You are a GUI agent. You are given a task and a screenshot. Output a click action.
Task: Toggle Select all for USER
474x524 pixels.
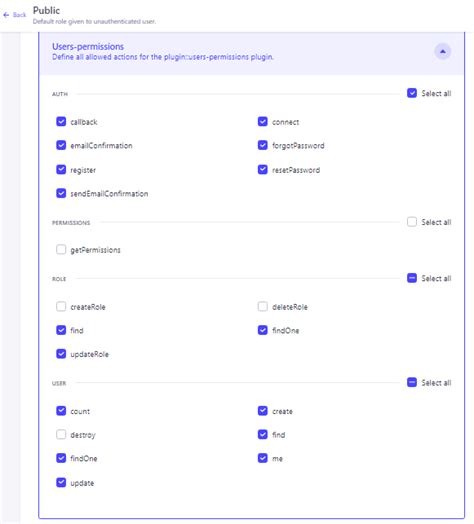click(412, 382)
